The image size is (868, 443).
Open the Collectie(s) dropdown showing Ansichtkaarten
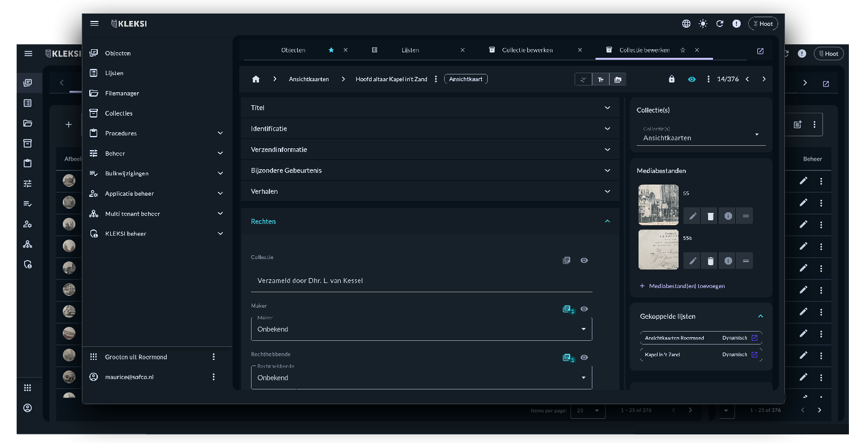pyautogui.click(x=701, y=135)
